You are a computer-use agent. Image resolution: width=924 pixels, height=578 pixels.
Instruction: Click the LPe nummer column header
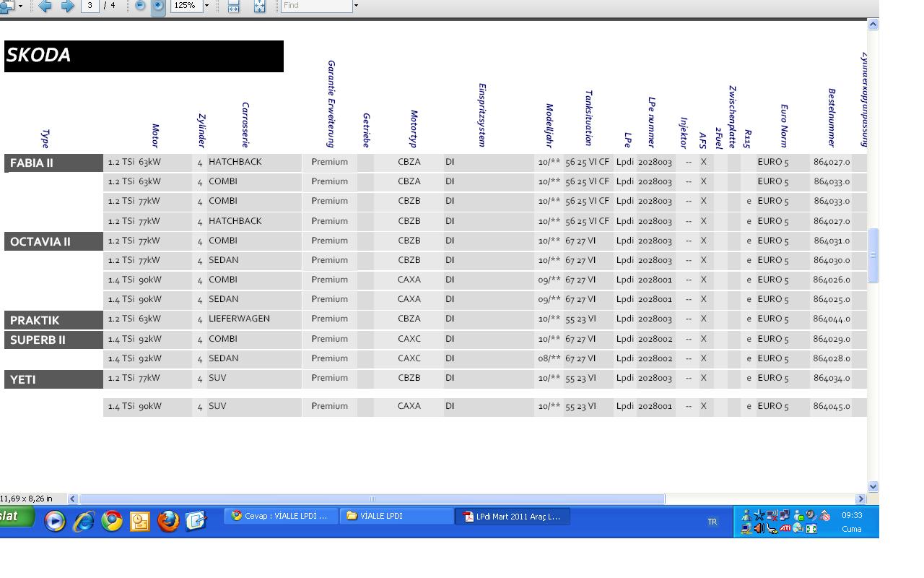(651, 123)
